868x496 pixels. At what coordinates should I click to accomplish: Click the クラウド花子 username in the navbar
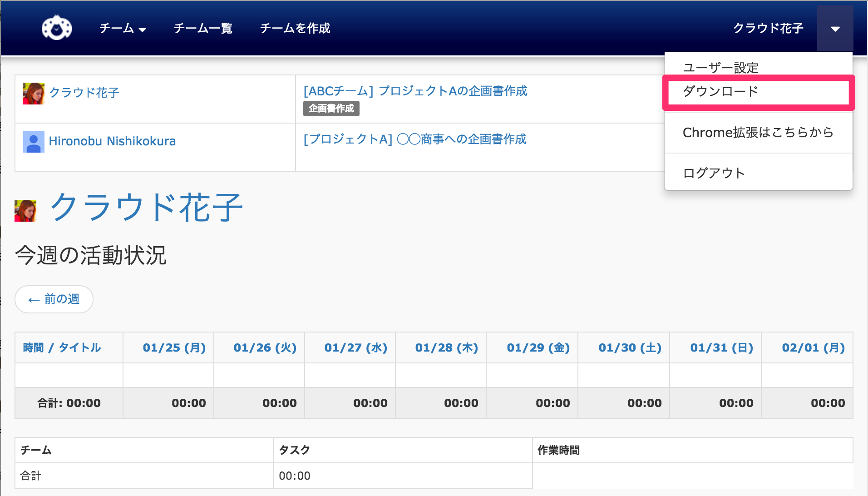click(768, 28)
